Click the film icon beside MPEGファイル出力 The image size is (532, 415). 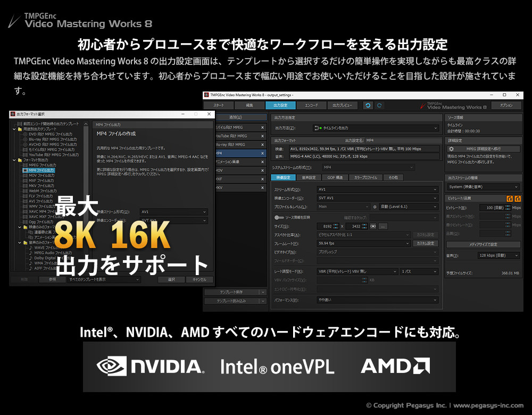point(25,165)
